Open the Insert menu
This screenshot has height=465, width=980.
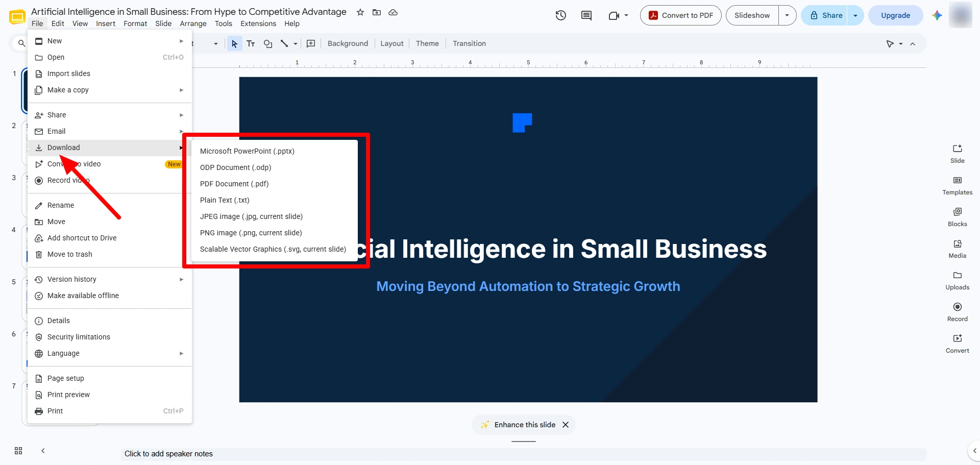[106, 23]
